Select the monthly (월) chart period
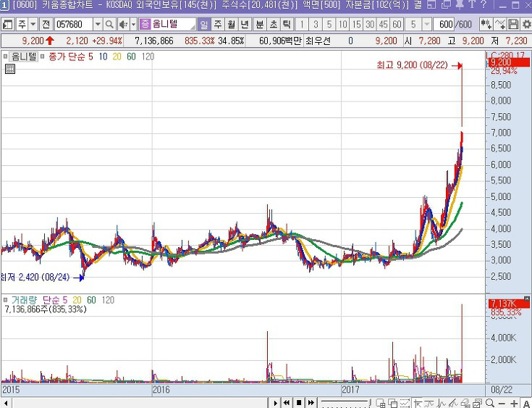The height and width of the screenshot is (408, 532). (x=232, y=25)
